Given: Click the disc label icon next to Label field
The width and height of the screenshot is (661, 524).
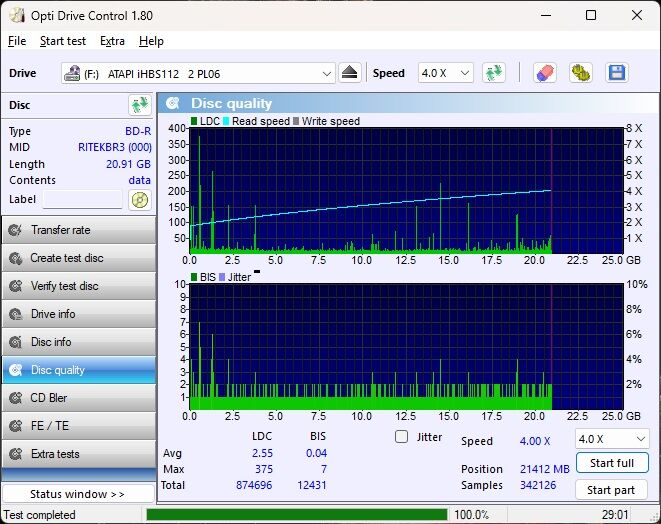Looking at the screenshot, I should pos(140,199).
